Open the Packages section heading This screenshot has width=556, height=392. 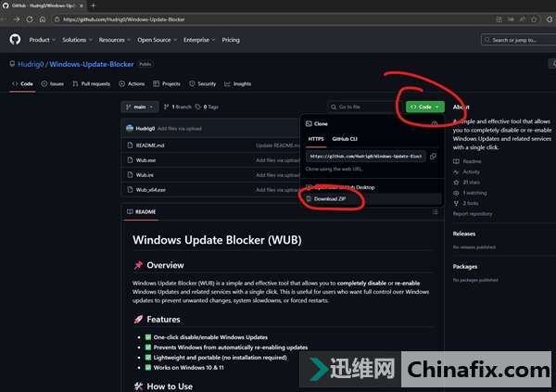click(465, 266)
